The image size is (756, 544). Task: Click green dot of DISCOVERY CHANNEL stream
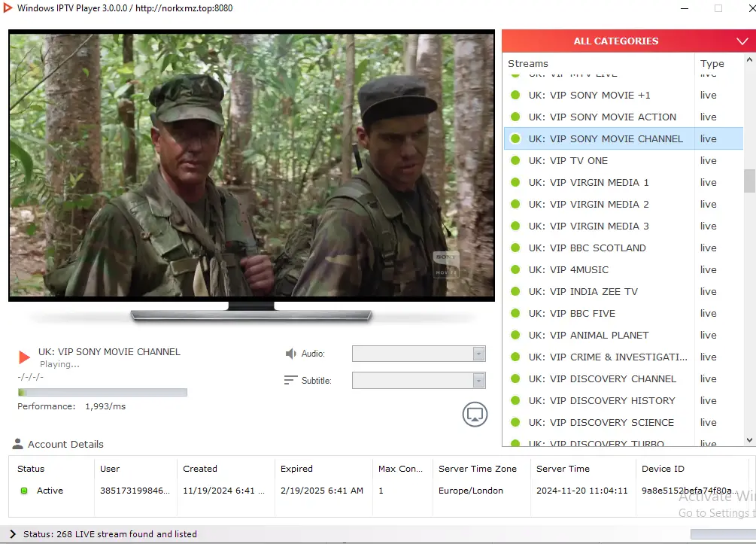[x=515, y=378]
